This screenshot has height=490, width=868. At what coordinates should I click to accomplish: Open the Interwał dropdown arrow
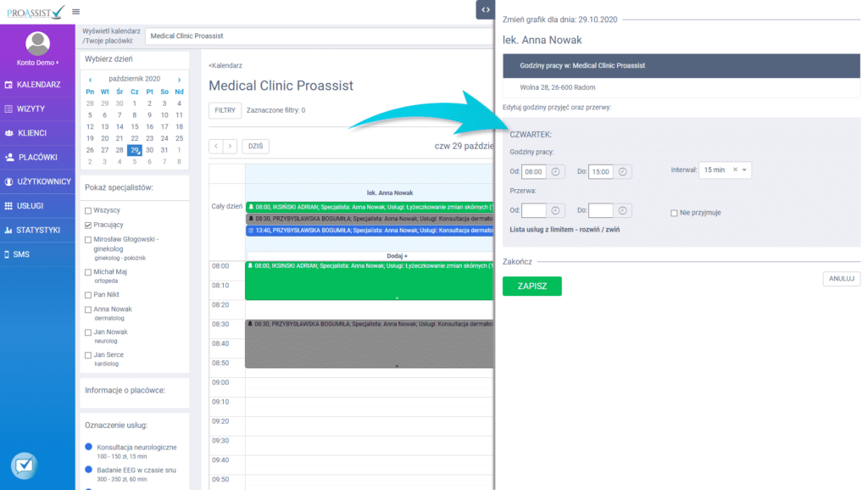tap(744, 170)
